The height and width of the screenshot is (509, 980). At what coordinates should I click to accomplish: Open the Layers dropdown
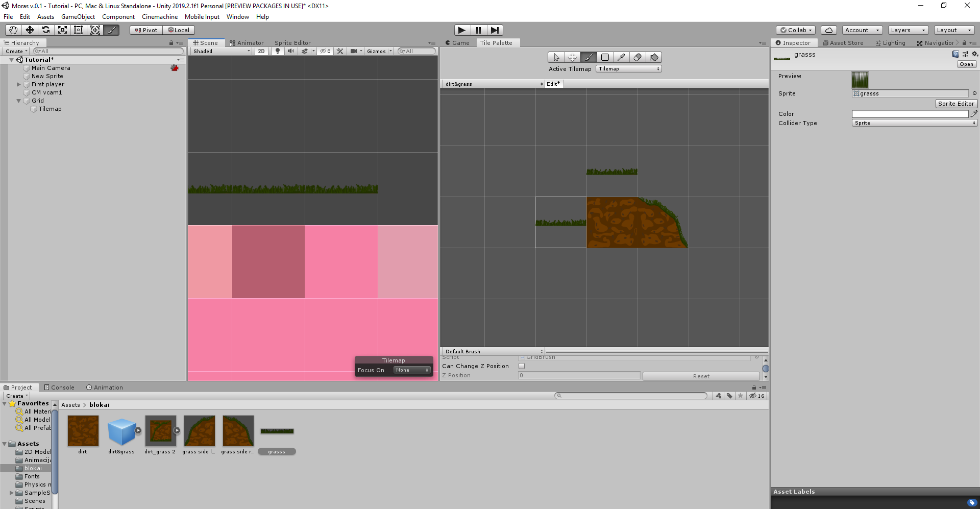point(908,30)
